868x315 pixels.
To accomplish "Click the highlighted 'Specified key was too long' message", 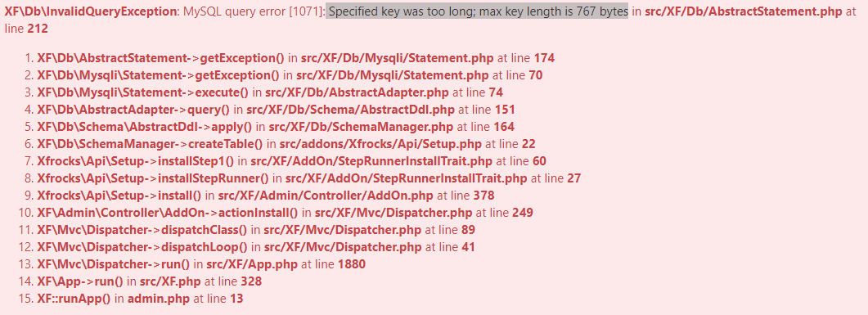I will coord(477,11).
